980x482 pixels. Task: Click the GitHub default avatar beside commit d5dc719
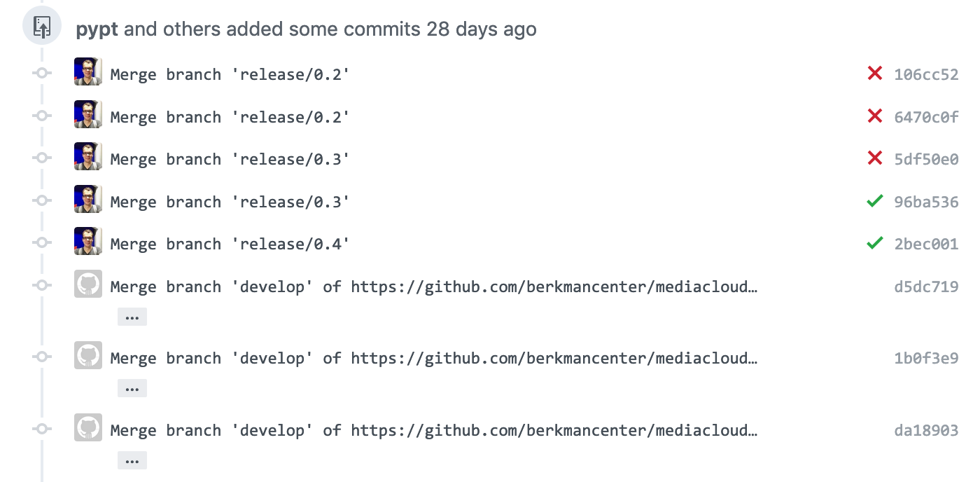coord(87,284)
